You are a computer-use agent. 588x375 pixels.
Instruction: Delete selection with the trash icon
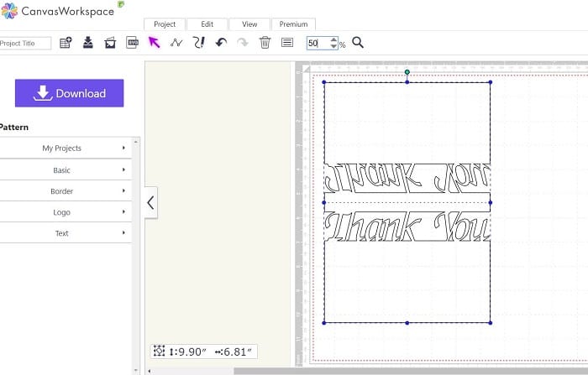point(265,42)
